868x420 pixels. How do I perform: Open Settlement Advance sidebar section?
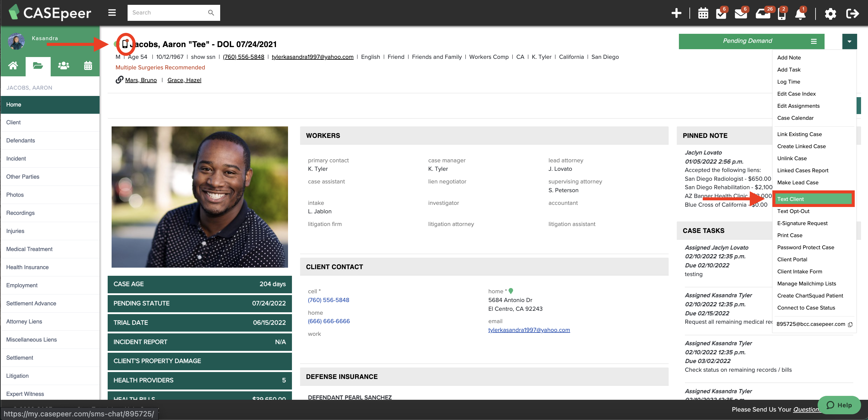(x=50, y=303)
